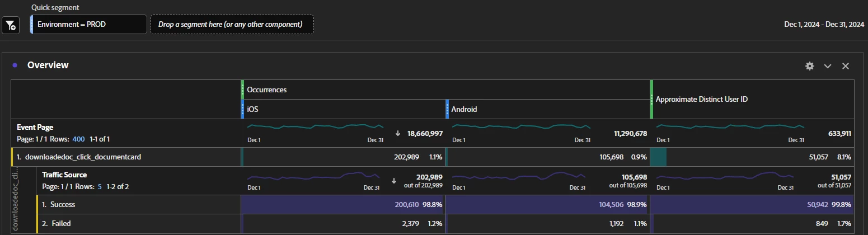Click the vertical downloadedoc_cli breakdown label
Image resolution: width=868 pixels, height=235 pixels.
(x=15, y=200)
